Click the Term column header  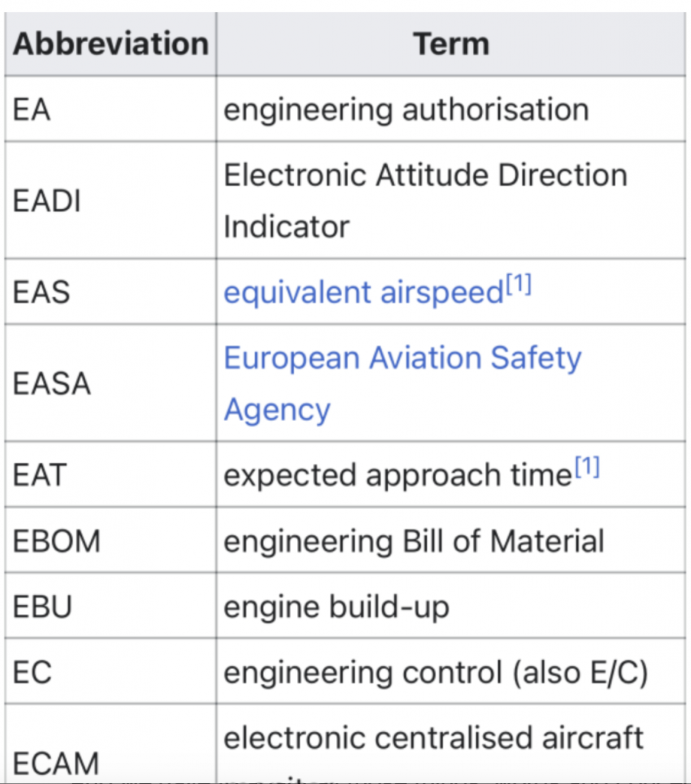tap(451, 44)
